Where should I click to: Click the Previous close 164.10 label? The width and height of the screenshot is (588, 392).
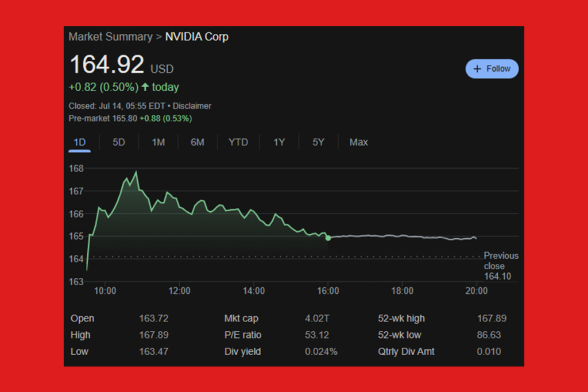501,266
